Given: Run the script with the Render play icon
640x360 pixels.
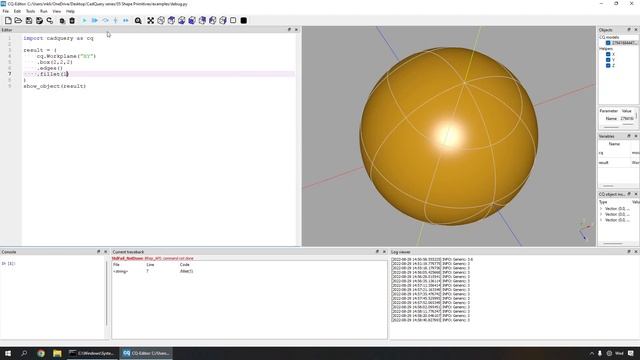Looking at the screenshot, I should pos(84,20).
